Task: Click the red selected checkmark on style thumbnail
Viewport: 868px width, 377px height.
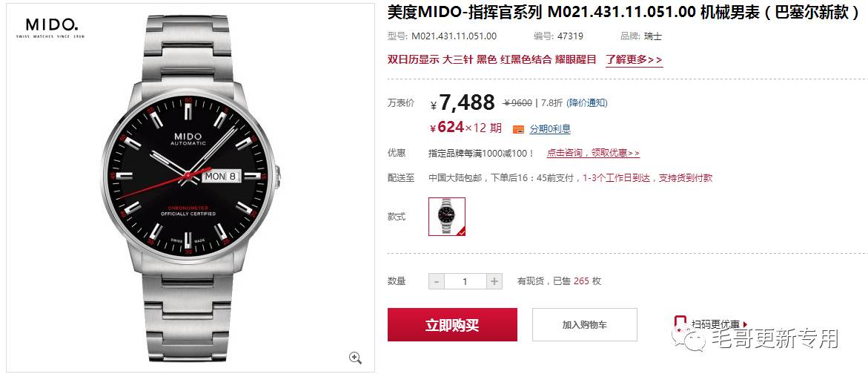Action: click(x=460, y=232)
